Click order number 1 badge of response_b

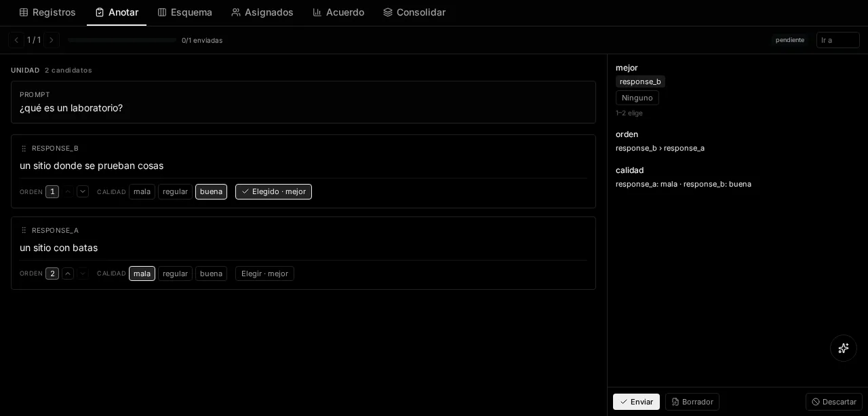[x=52, y=191]
